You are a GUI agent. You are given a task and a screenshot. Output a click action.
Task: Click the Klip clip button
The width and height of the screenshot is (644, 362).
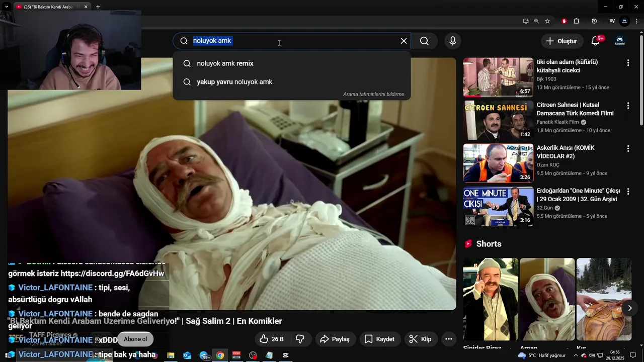pos(421,339)
